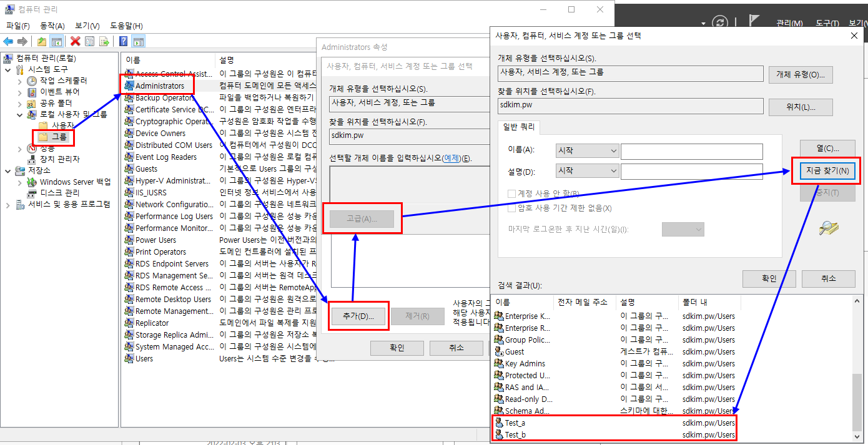Click the 고급(A)... button

click(x=362, y=219)
